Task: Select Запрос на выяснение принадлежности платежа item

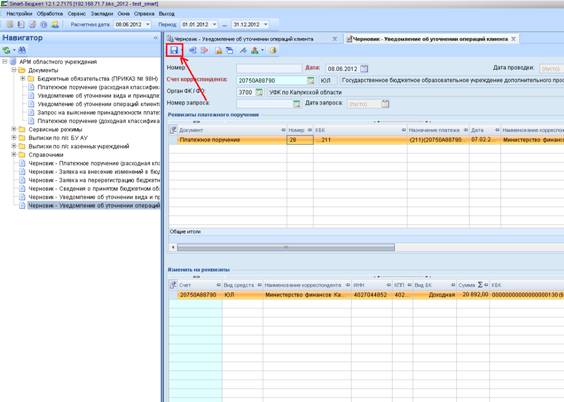Action: coord(99,113)
